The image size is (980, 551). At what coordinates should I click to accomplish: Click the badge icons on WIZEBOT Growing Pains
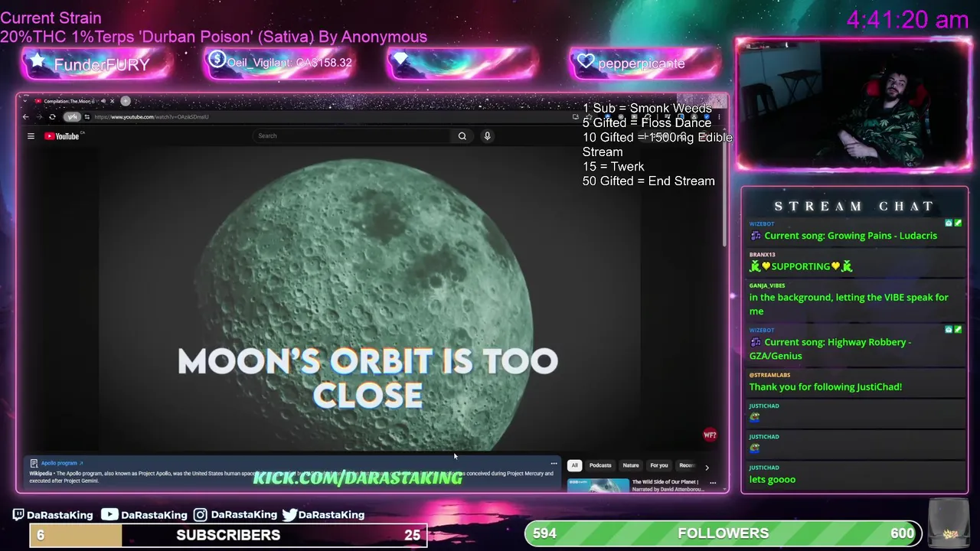pyautogui.click(x=953, y=223)
